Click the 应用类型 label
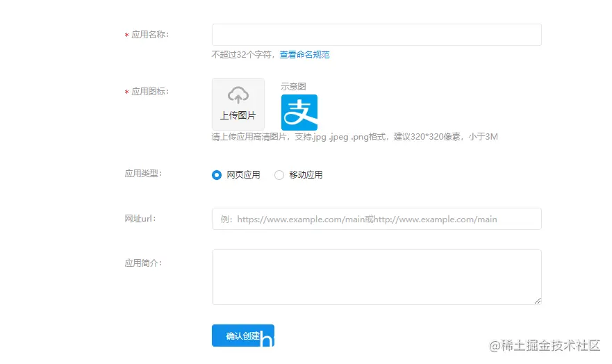612x364 pixels. click(x=143, y=174)
